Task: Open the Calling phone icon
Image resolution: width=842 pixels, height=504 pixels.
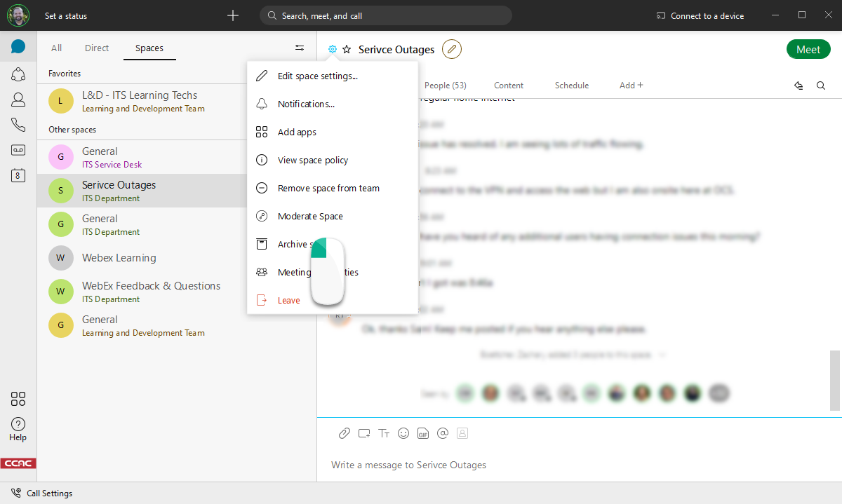Action: point(18,125)
